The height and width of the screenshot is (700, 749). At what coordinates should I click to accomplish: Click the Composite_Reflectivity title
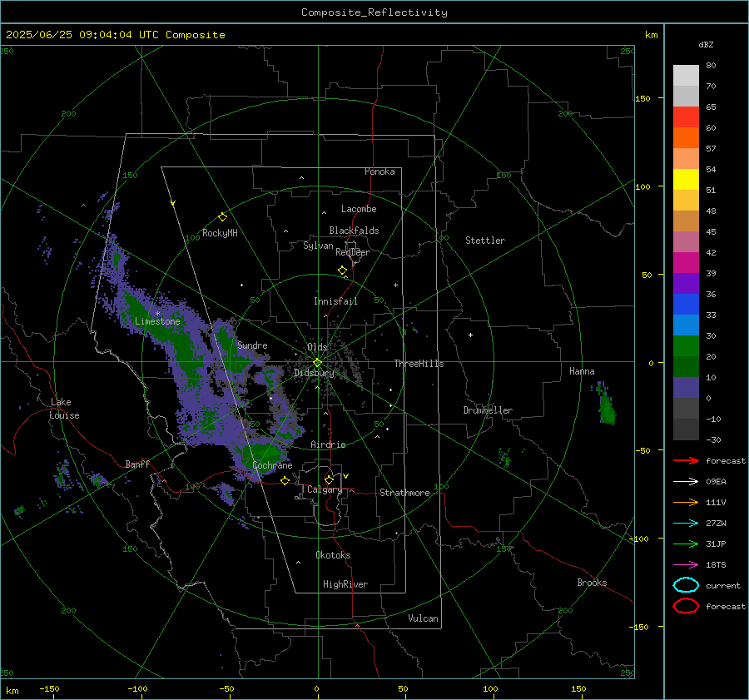[374, 12]
